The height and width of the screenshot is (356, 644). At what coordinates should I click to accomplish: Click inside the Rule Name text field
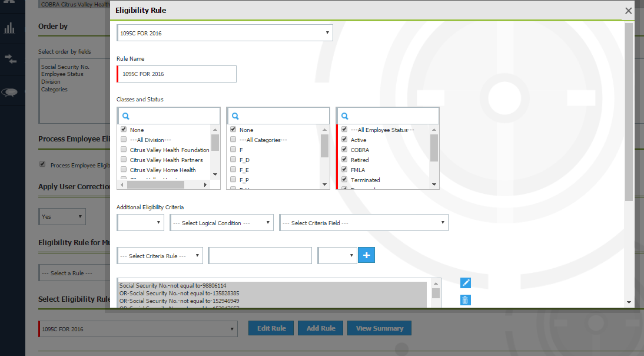[x=178, y=74]
